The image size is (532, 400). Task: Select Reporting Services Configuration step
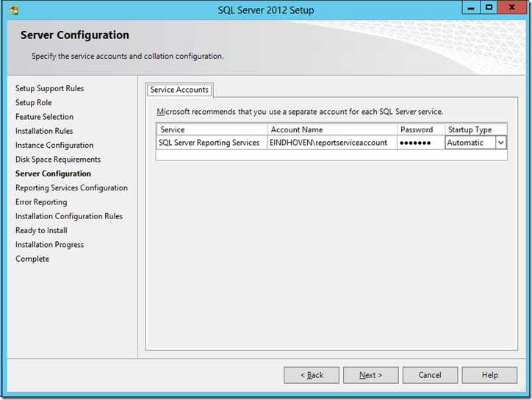pos(71,188)
